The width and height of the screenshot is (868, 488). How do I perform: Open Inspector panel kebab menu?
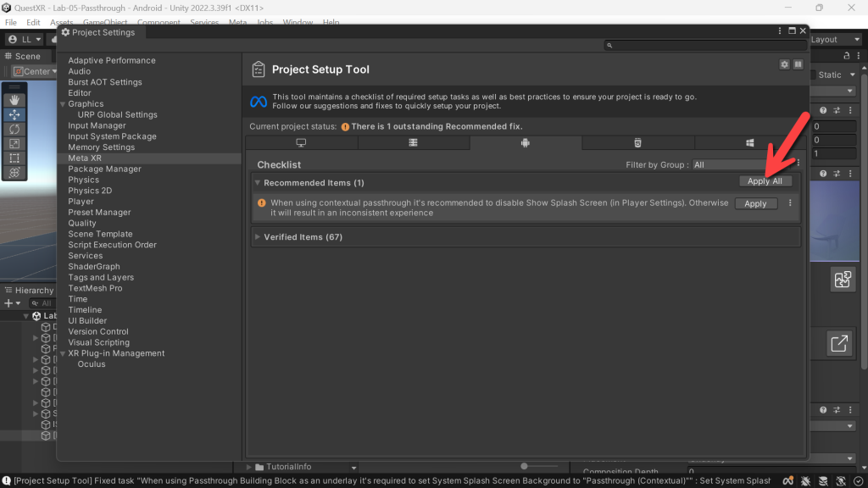858,56
